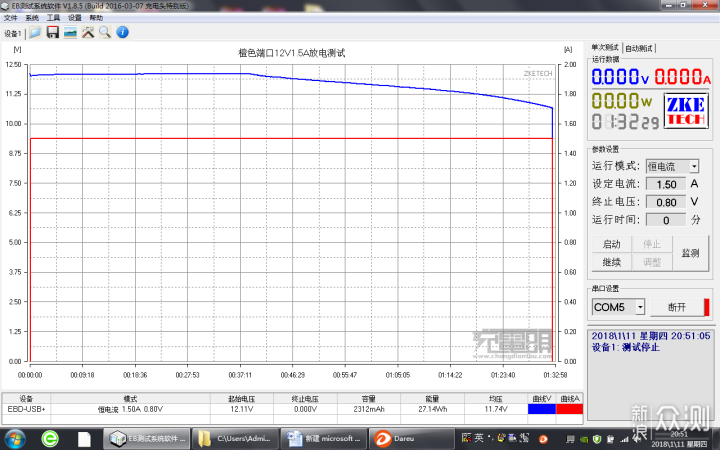720x450 pixels.
Task: Open the blue info about icon
Action: 122,32
